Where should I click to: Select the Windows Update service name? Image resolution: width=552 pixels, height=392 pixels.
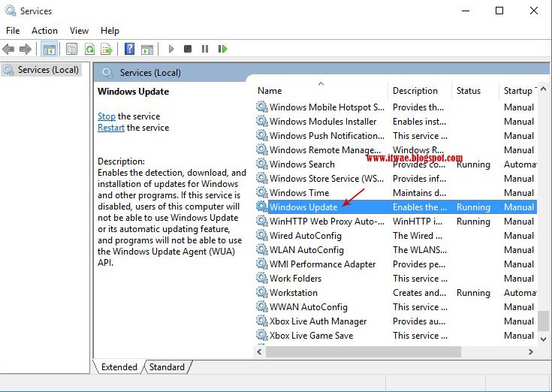point(303,207)
